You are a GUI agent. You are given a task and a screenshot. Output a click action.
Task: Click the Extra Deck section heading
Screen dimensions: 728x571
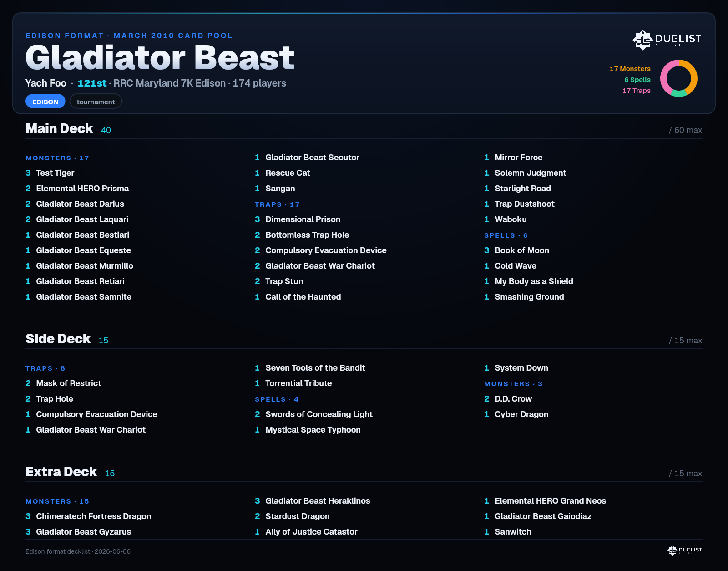[x=61, y=472]
